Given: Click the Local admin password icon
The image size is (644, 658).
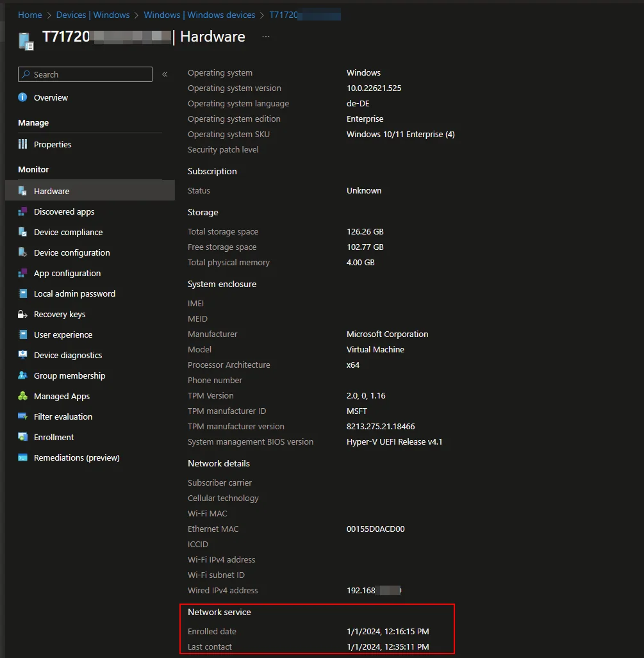Looking at the screenshot, I should pos(22,293).
